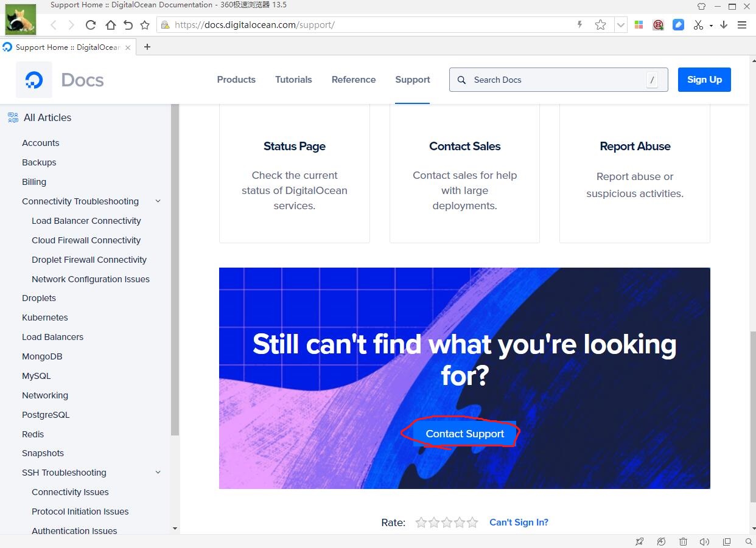
Task: Click the ad filter icon in status bar
Action: (661, 541)
